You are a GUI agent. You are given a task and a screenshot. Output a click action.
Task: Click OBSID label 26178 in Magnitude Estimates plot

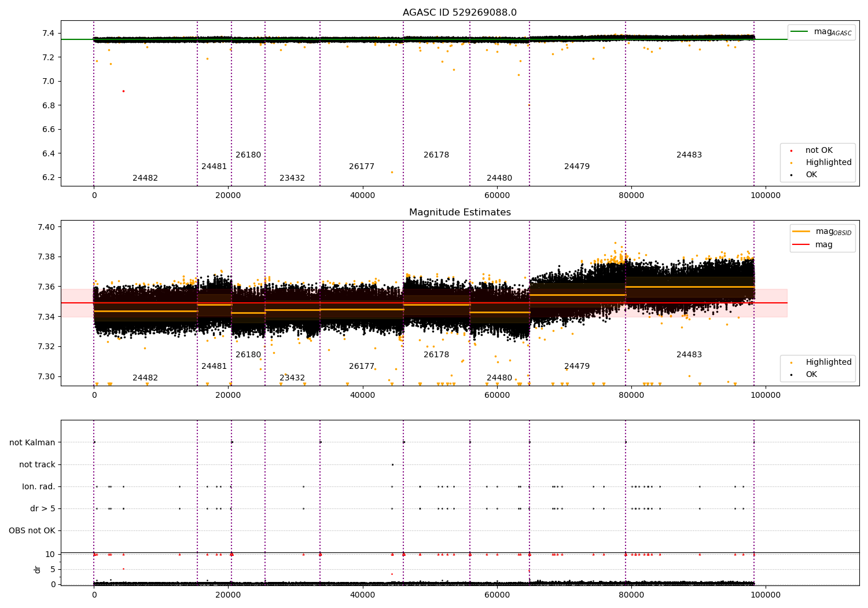[x=436, y=355]
